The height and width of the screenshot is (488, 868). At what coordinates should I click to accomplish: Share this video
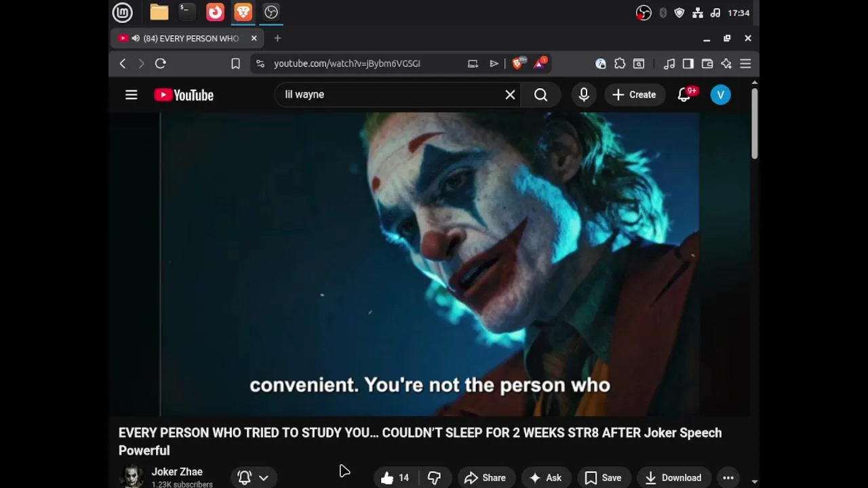[485, 478]
